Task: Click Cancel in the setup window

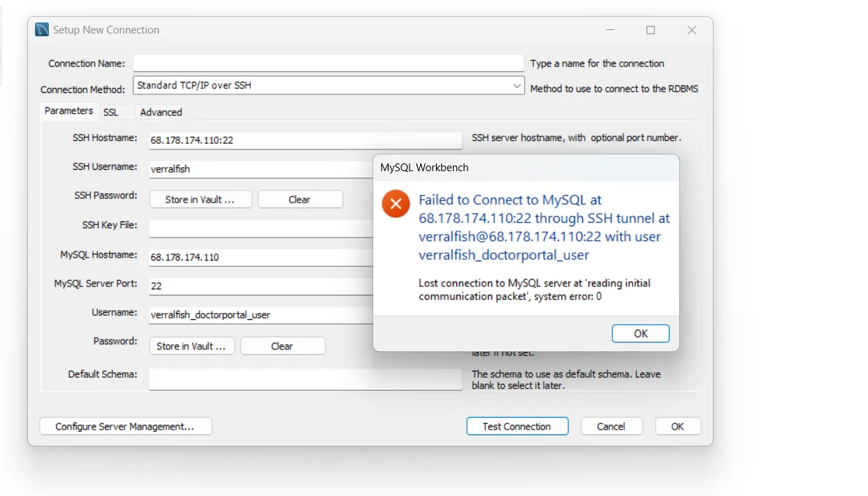Action: click(611, 426)
